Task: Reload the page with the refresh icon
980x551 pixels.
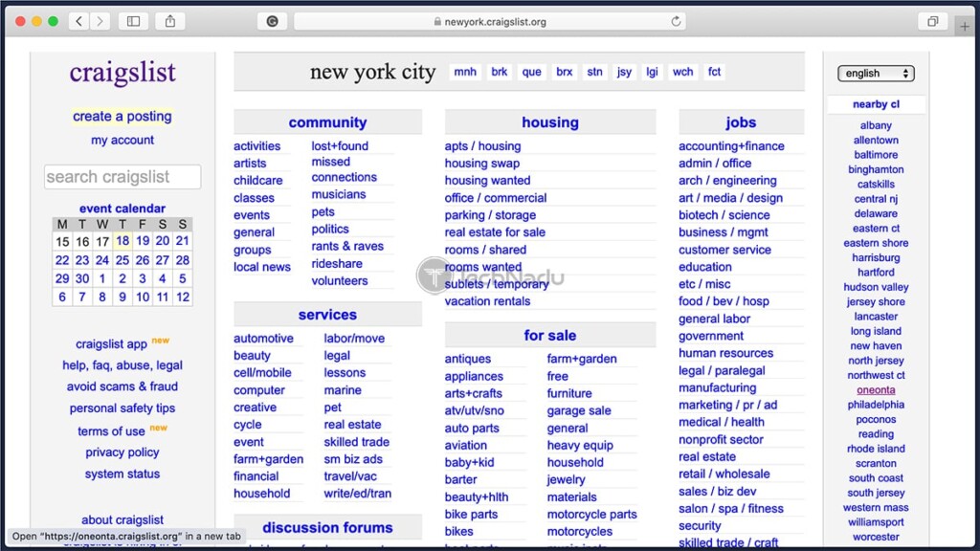Action: (x=676, y=21)
